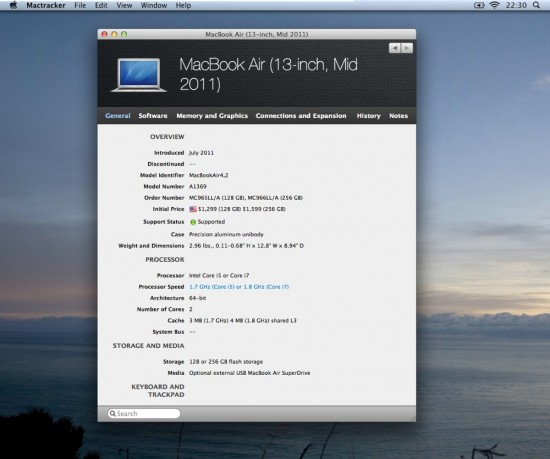Open the File menu
The image size is (550, 459).
80,5
